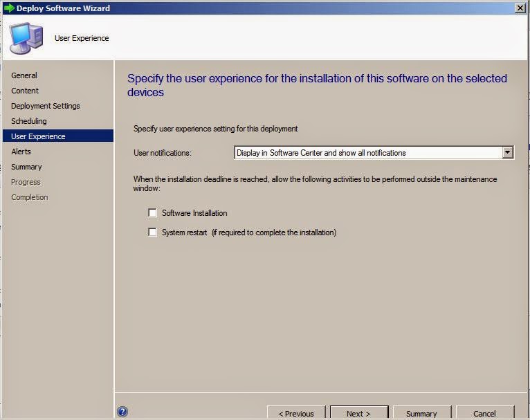Check System restart if required option
Screen dimensions: 530x420
pyautogui.click(x=152, y=232)
